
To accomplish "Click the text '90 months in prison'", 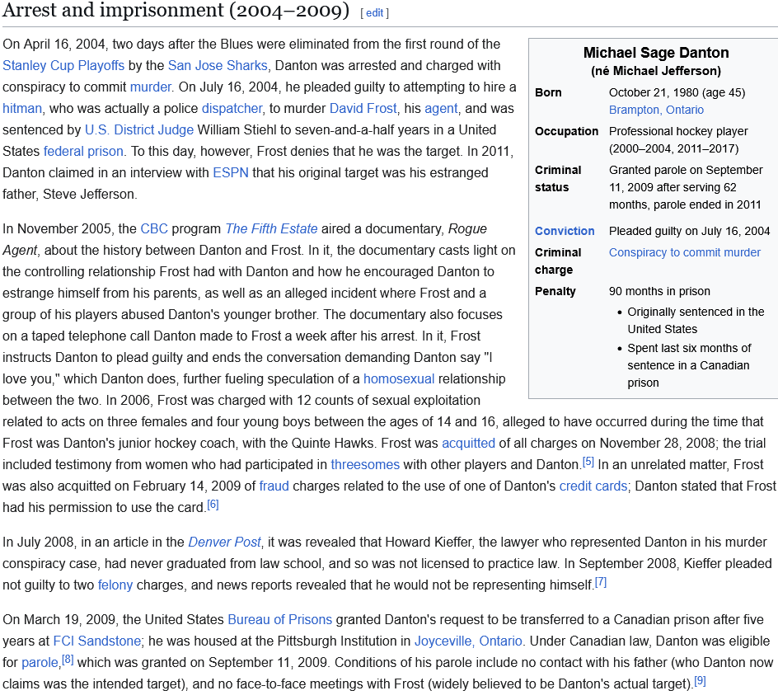I will [x=659, y=291].
